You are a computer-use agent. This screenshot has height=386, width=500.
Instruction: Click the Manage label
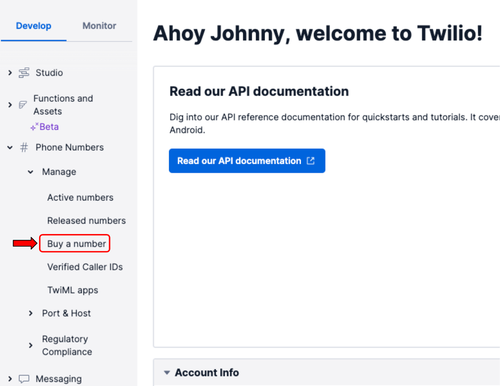click(59, 172)
